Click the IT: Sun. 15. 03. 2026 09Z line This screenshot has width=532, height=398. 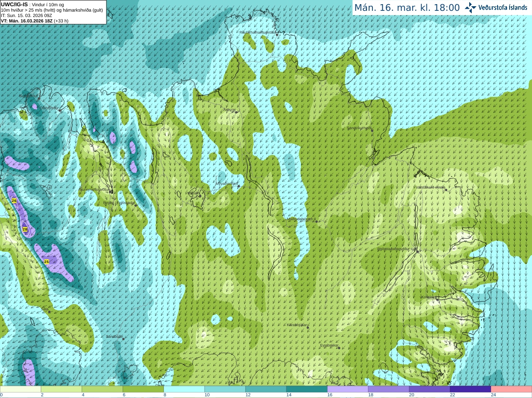coord(26,15)
